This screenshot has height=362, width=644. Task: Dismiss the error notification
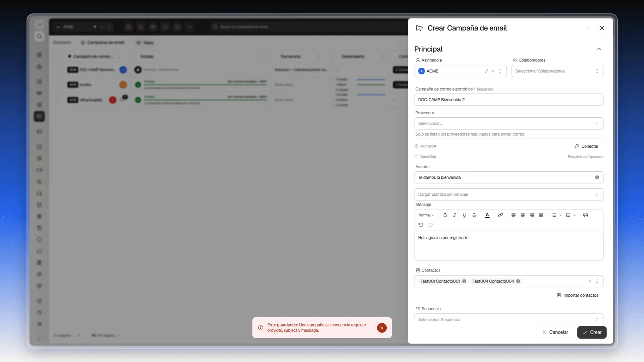[382, 328]
